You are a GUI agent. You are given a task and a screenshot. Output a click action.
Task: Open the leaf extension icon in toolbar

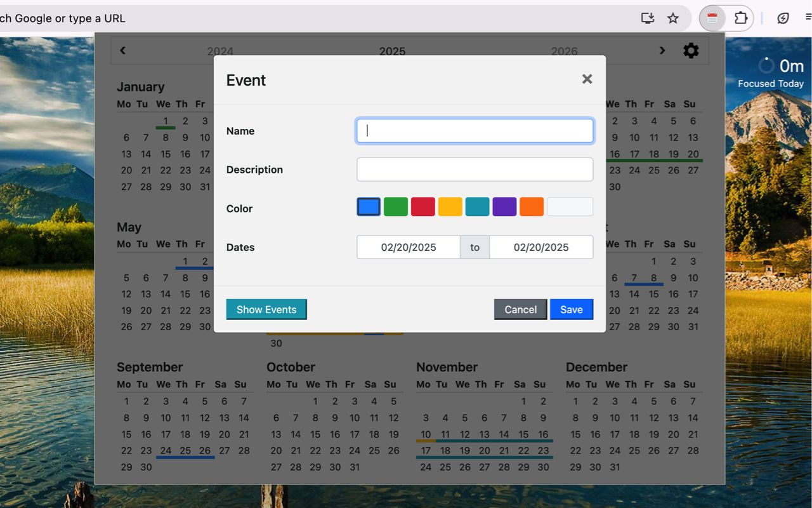pos(783,18)
